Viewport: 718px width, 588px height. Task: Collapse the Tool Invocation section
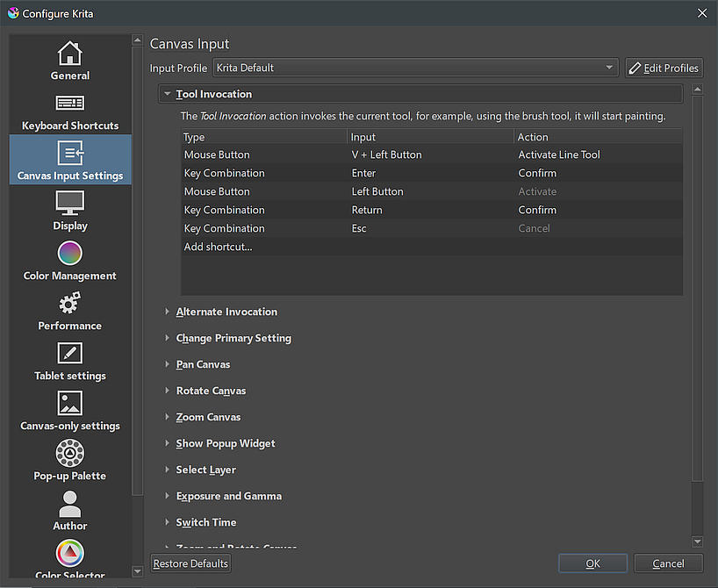[168, 94]
